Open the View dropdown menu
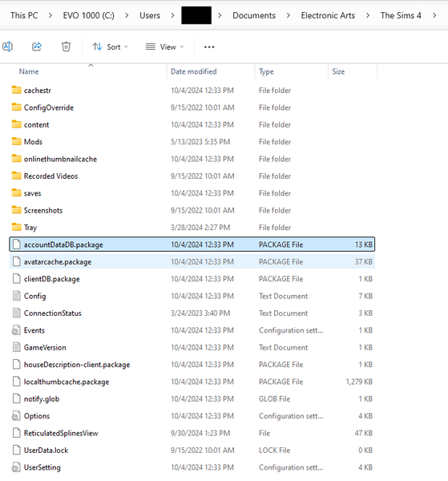The height and width of the screenshot is (481, 448). (x=164, y=47)
